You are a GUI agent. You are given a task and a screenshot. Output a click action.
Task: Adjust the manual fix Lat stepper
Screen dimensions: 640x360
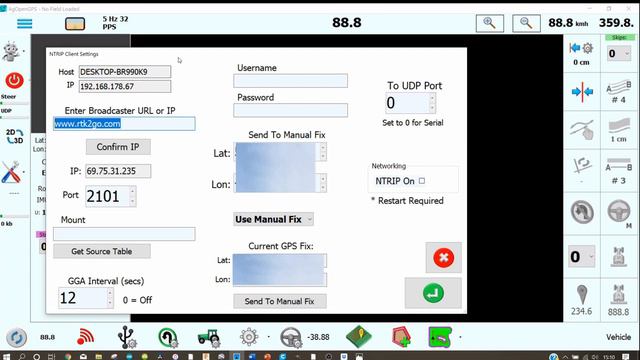point(323,151)
